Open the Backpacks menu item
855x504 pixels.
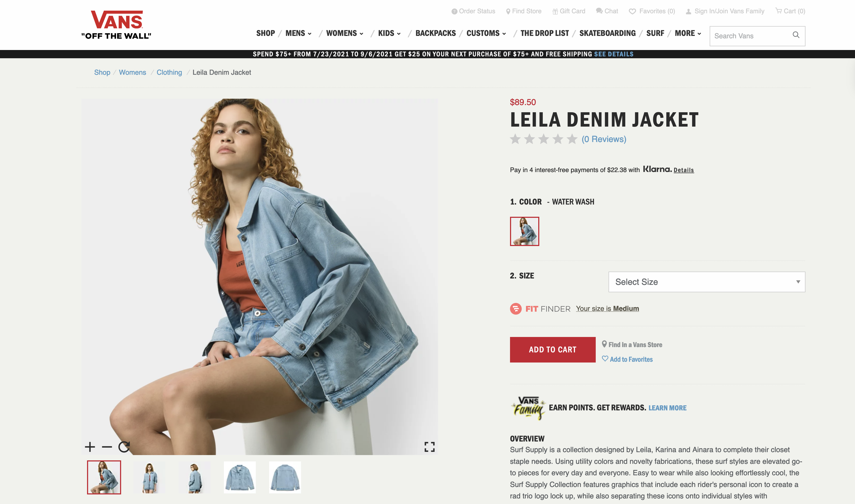(436, 33)
